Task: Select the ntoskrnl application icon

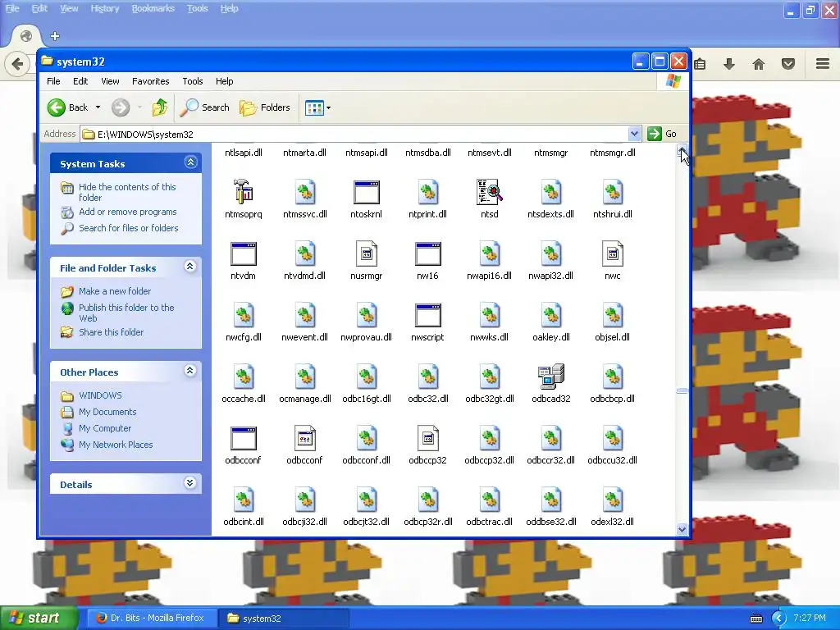Action: [367, 192]
